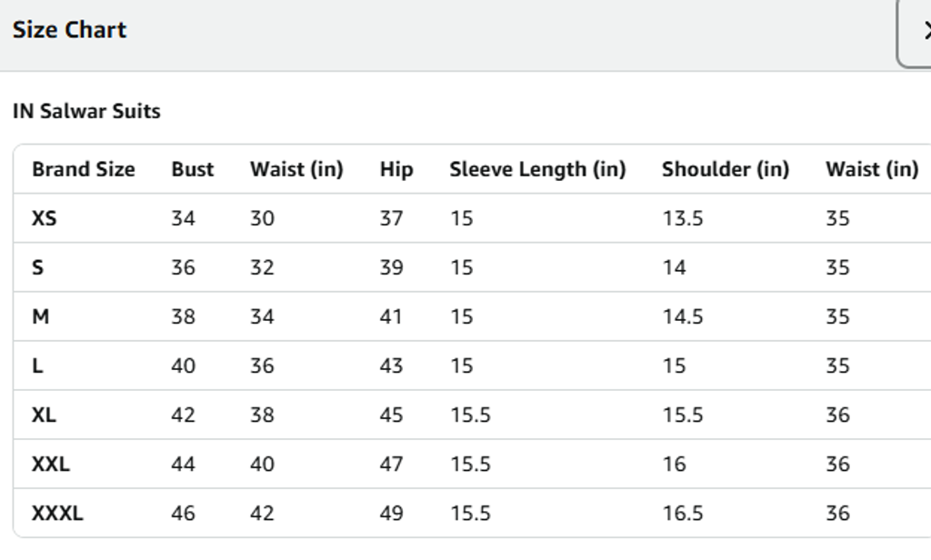Click the XS brand size row label

click(45, 219)
